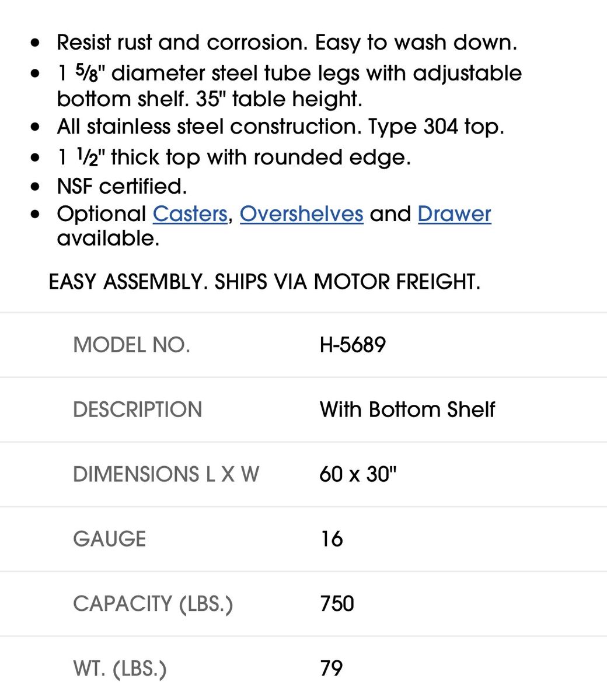Select the With Bottom Shelf description

[407, 409]
